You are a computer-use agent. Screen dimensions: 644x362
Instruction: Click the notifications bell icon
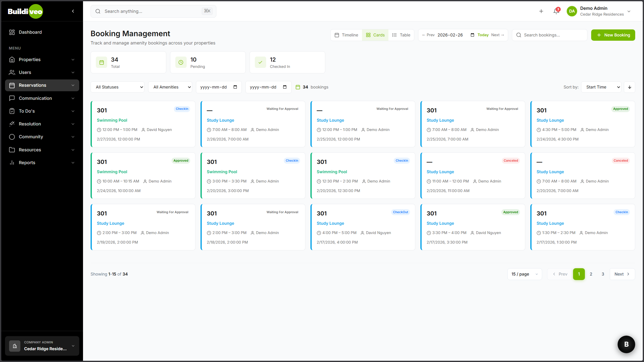[556, 11]
